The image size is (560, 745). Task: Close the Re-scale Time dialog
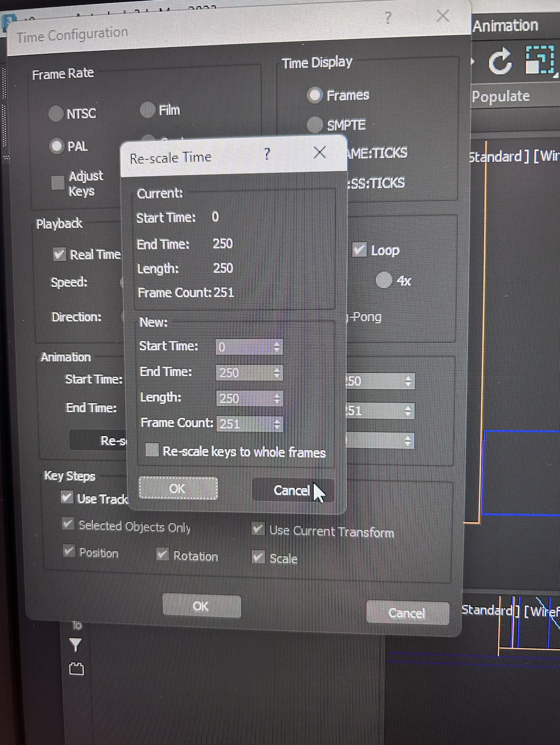point(320,153)
